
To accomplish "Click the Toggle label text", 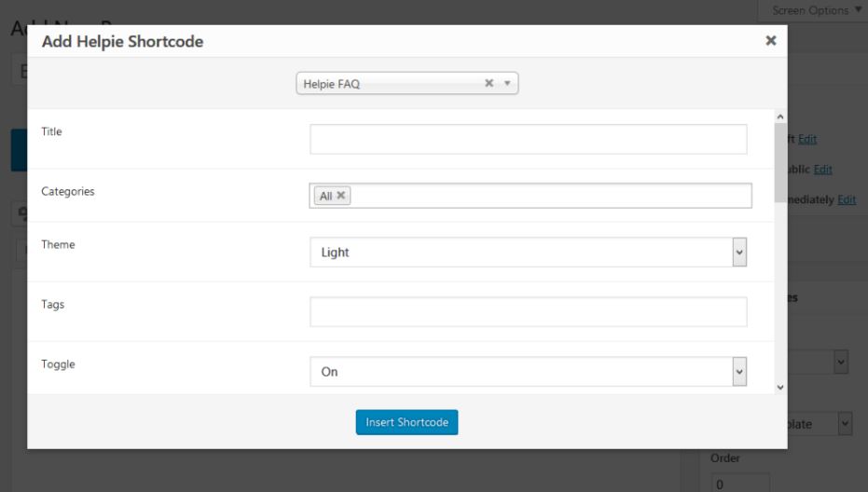I will (x=58, y=364).
